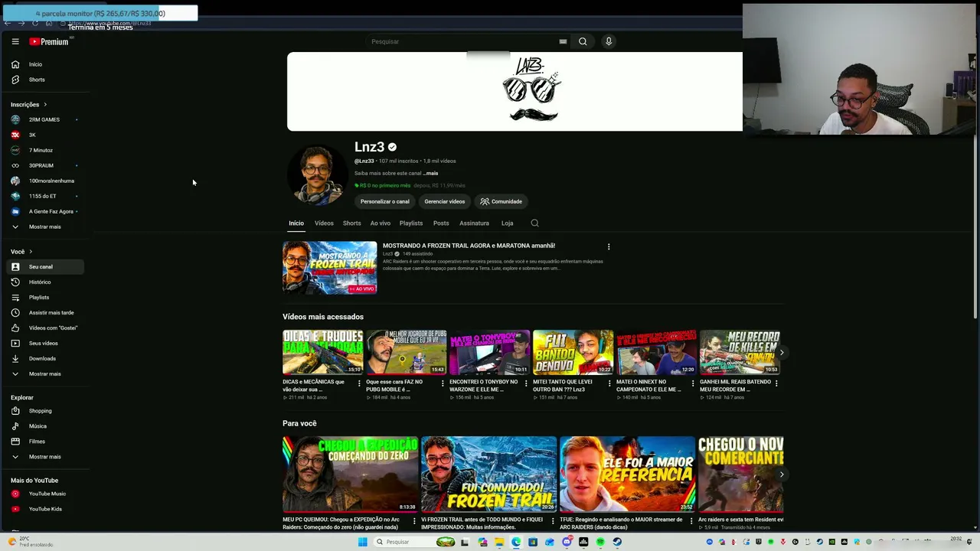Open the Você section header
Viewport: 980px width, 551px height.
pyautogui.click(x=21, y=251)
